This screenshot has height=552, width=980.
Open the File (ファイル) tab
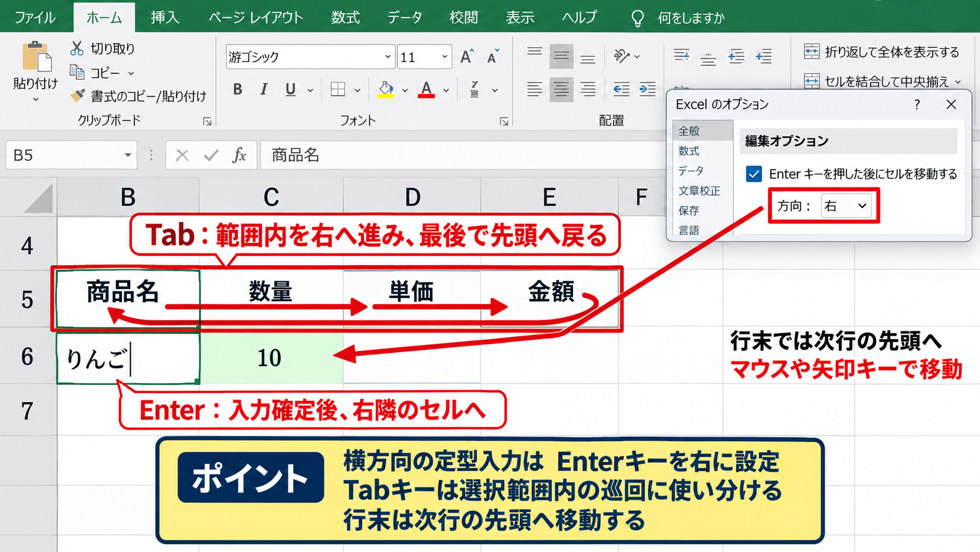(35, 18)
